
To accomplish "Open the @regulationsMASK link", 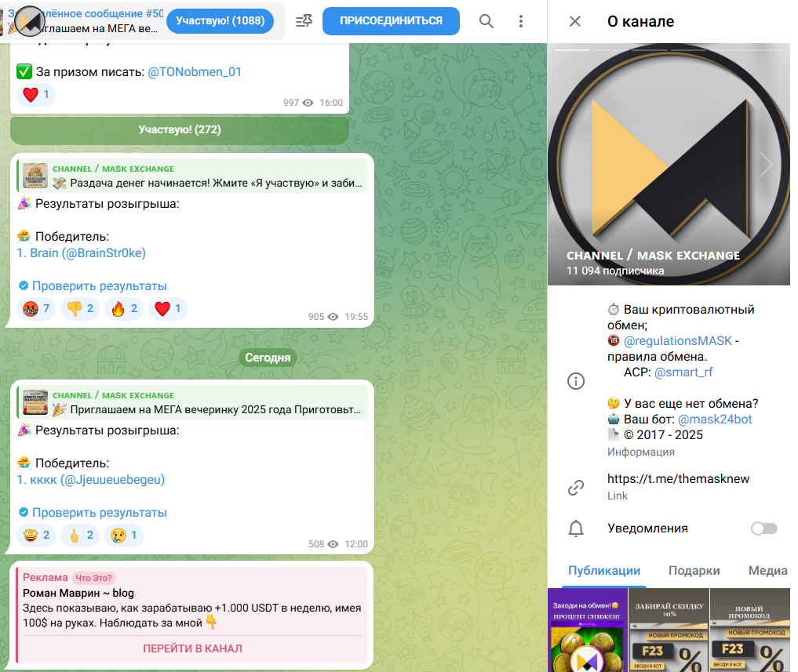I will tap(678, 341).
